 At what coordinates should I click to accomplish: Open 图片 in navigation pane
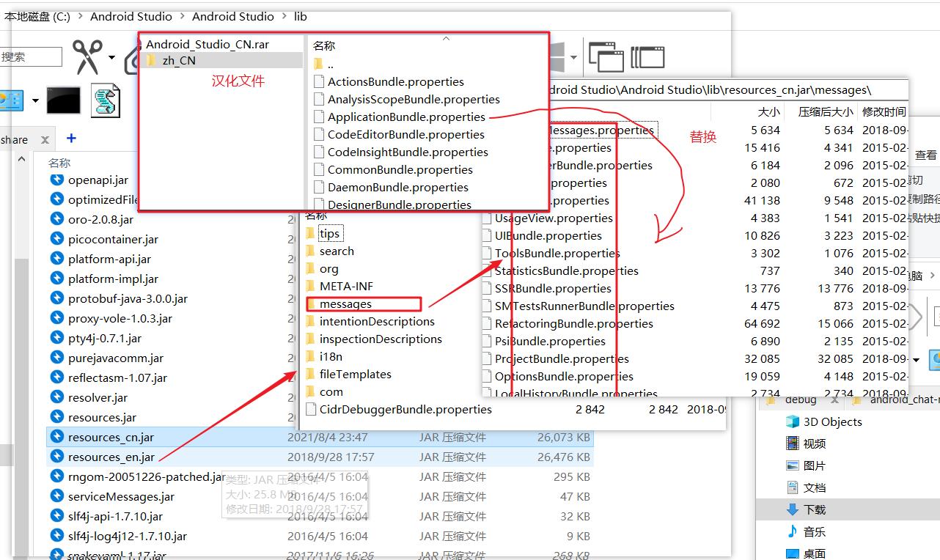tap(806, 465)
